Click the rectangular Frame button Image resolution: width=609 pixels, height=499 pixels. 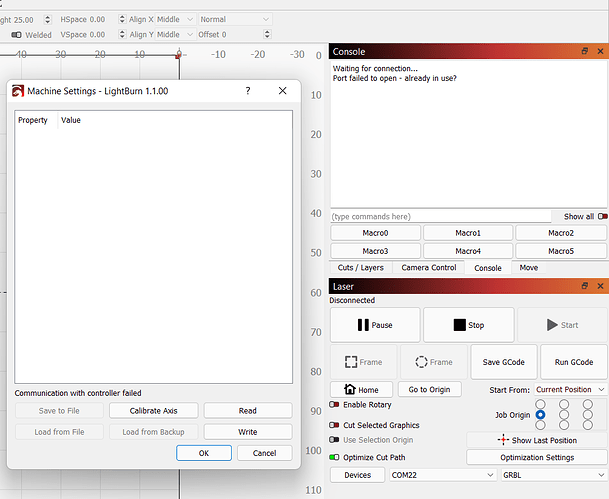(364, 362)
